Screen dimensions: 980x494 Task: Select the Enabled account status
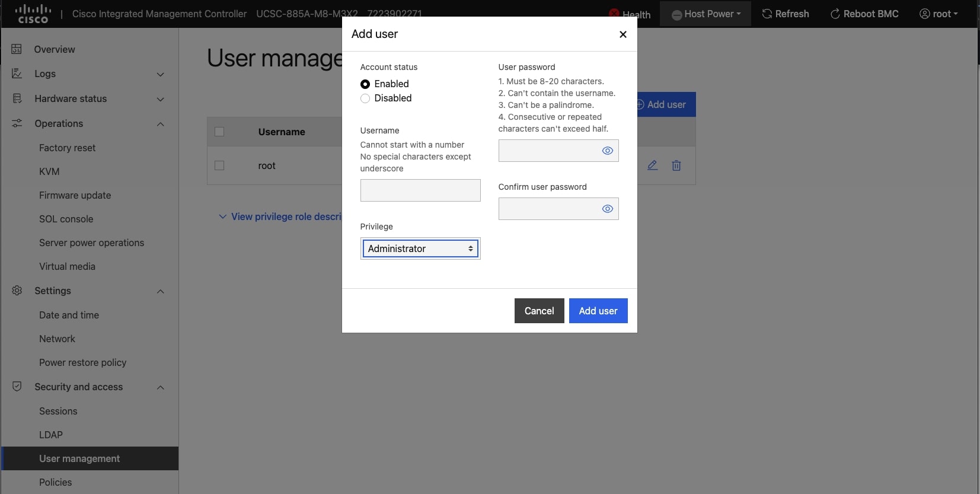(365, 84)
